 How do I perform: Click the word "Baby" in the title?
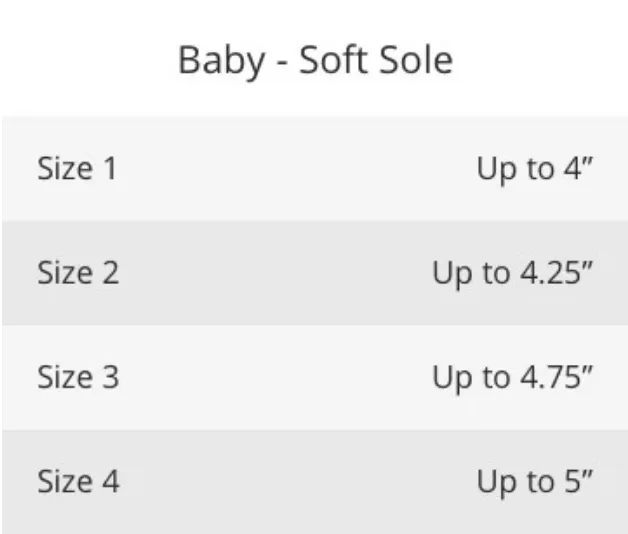(x=221, y=61)
